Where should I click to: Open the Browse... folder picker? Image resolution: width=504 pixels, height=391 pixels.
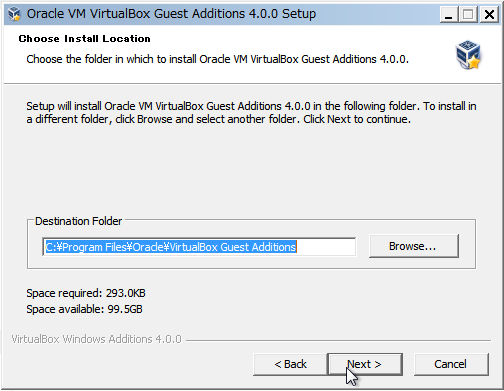tap(414, 246)
